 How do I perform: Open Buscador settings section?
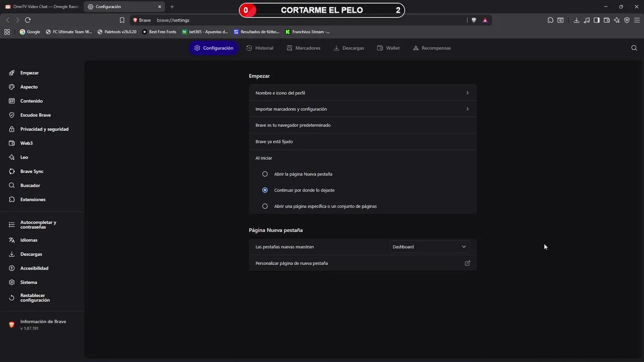click(x=30, y=186)
